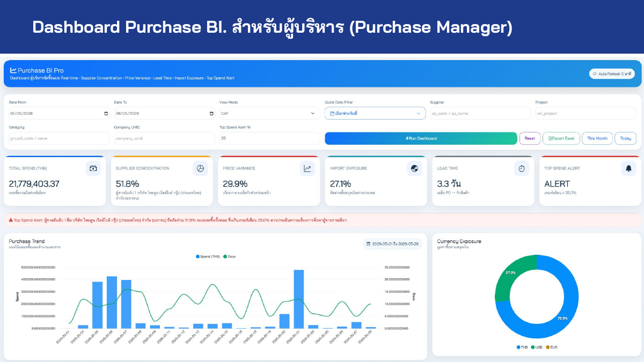The width and height of the screenshot is (644, 362).
Task: Focus the Company UNID input field
Action: click(x=164, y=138)
